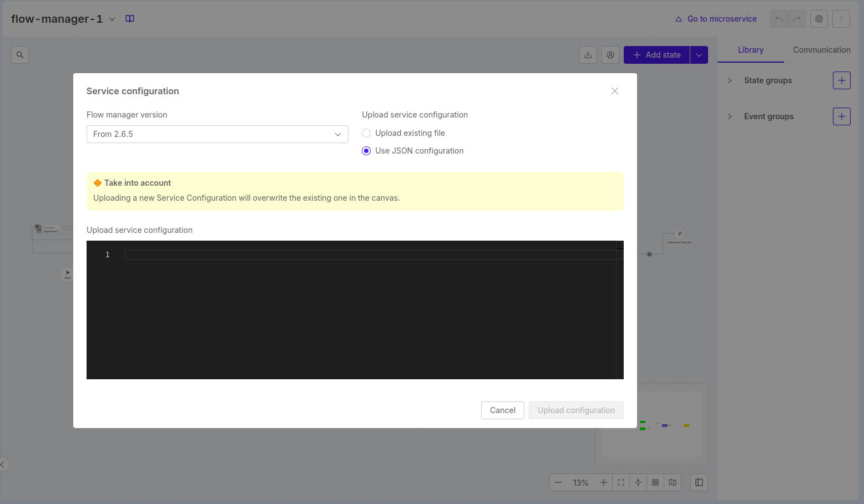
Task: Click the 13% zoom level text
Action: (580, 483)
